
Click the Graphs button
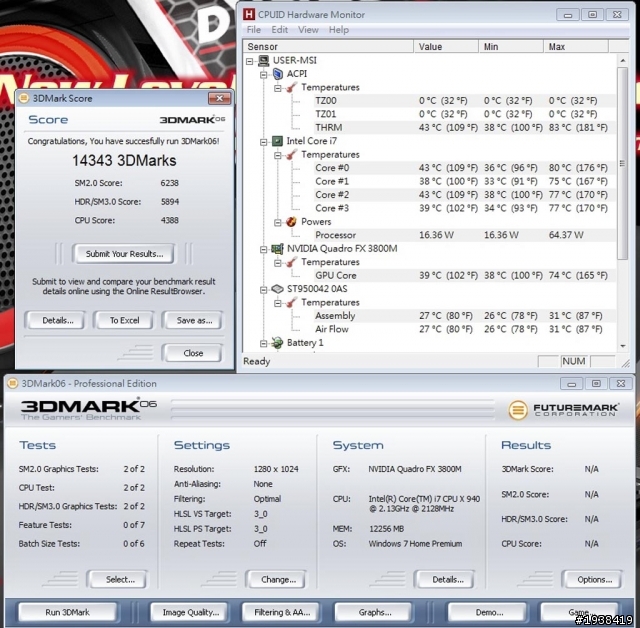click(375, 612)
